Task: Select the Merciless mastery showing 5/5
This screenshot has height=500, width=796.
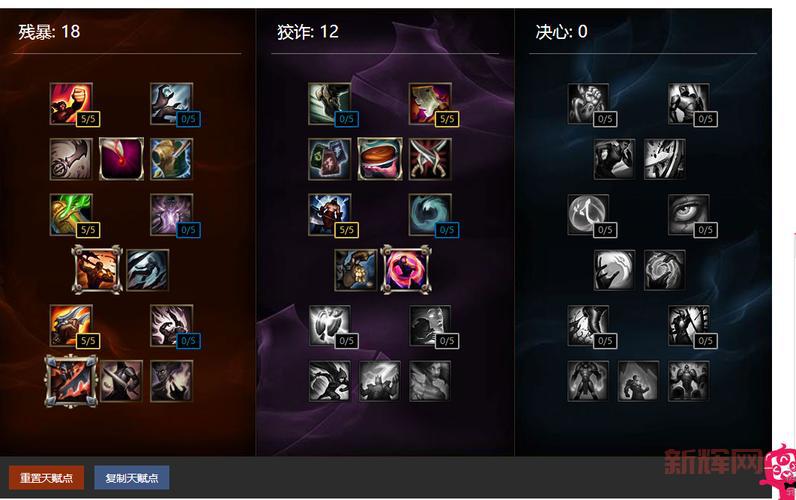Action: coord(329,214)
